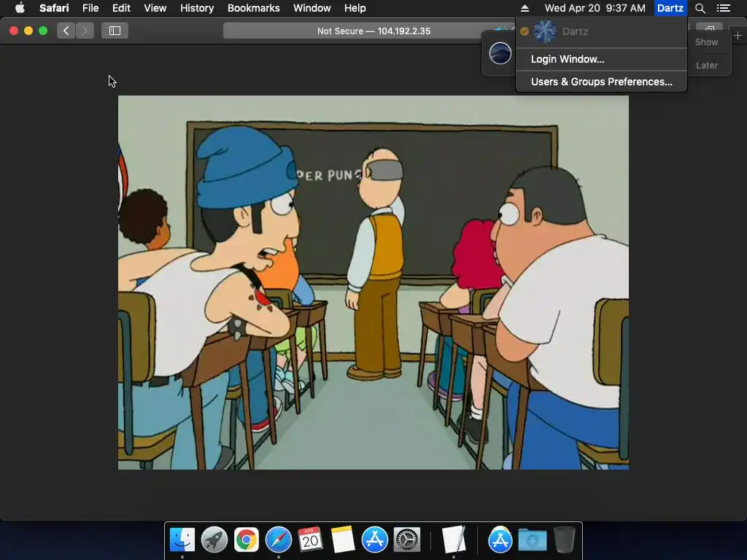Open the File menu
Viewport: 747px width, 560px height.
pyautogui.click(x=90, y=8)
